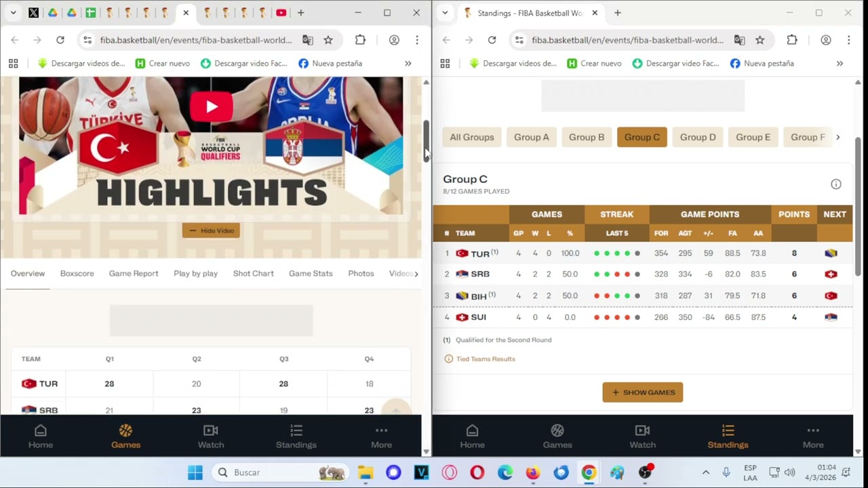Open Firefox from the taskbar

(x=533, y=472)
